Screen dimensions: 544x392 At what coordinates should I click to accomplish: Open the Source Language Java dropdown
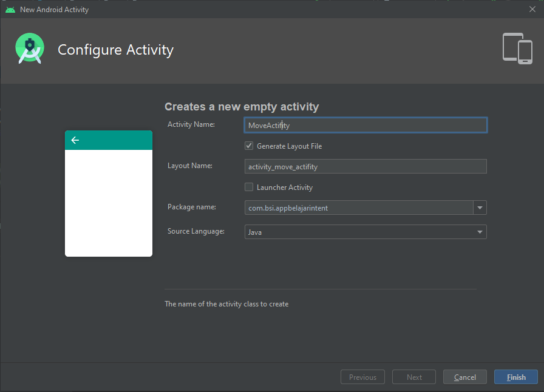(365, 232)
